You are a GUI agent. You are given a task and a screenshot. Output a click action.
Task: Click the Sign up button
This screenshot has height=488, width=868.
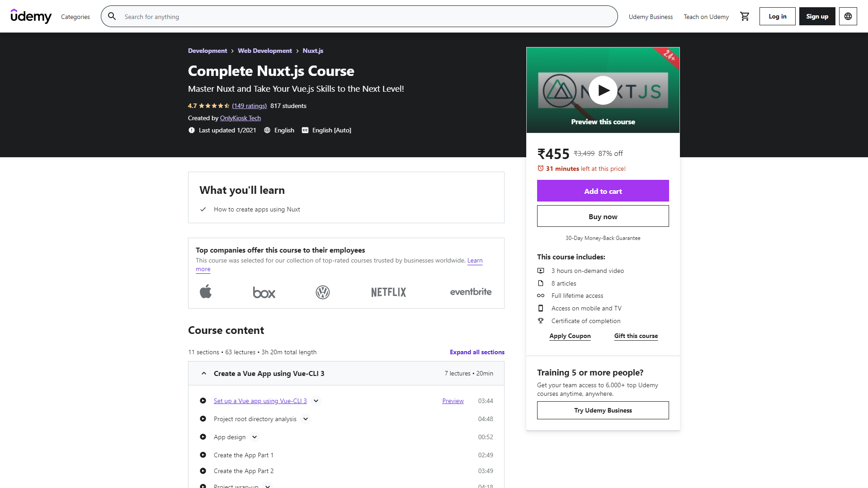click(817, 16)
